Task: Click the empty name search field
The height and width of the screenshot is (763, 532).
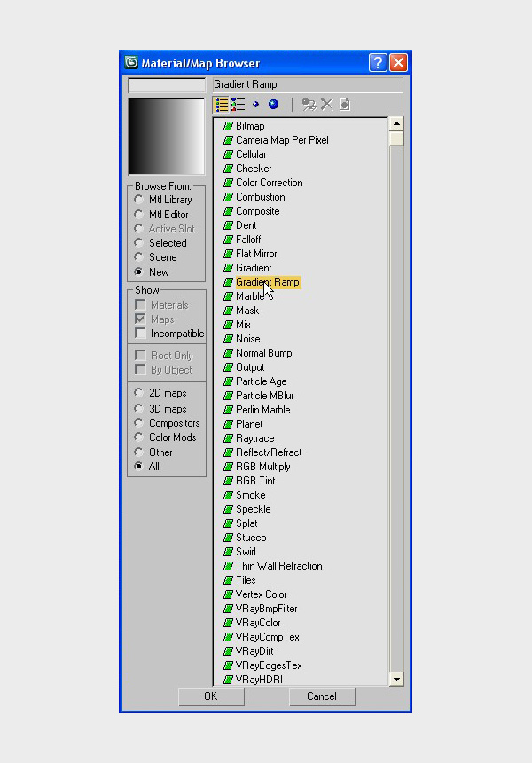Action: pyautogui.click(x=167, y=85)
